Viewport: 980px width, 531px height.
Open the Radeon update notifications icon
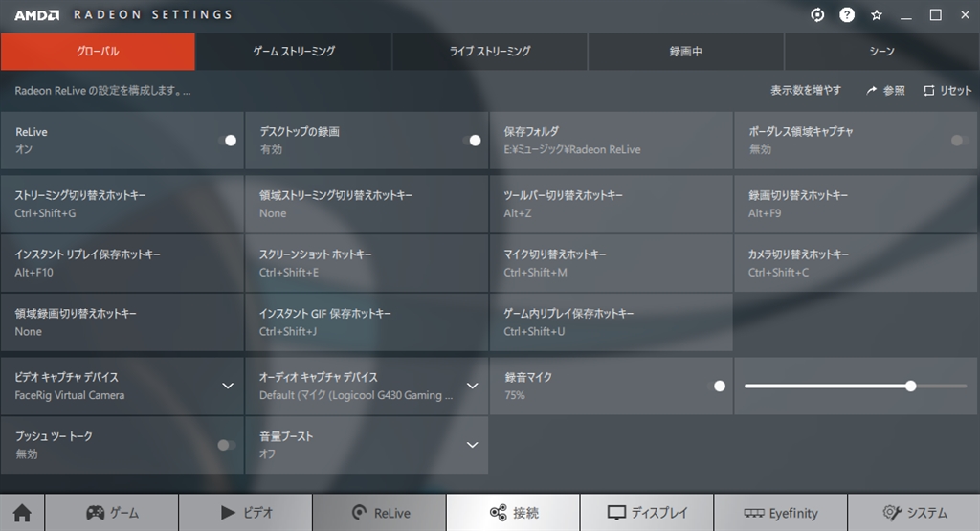tap(817, 15)
